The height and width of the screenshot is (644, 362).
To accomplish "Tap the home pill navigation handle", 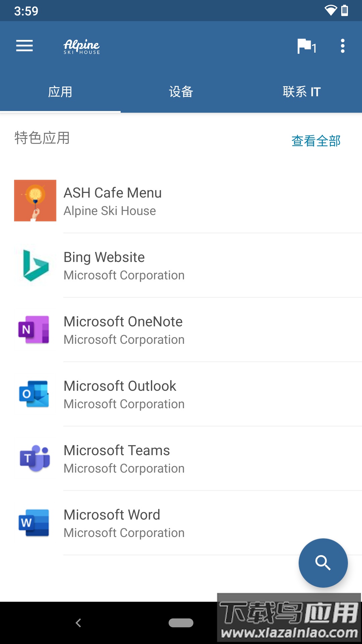I will (181, 623).
